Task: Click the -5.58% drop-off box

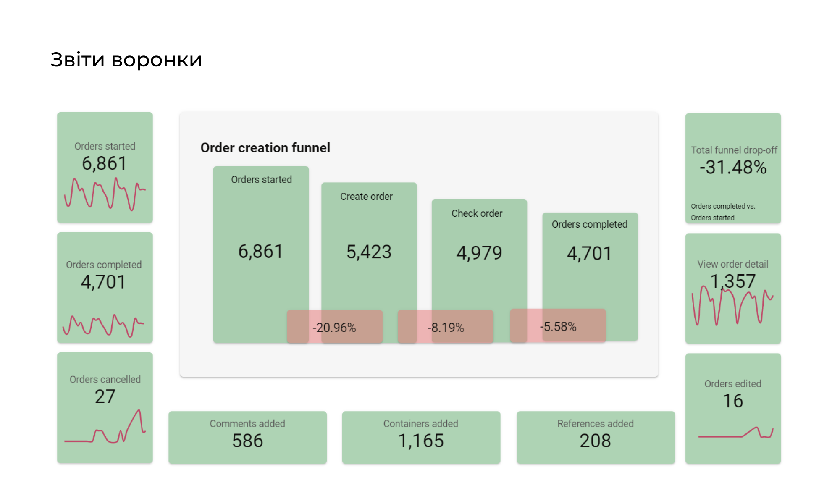Action: 558,325
